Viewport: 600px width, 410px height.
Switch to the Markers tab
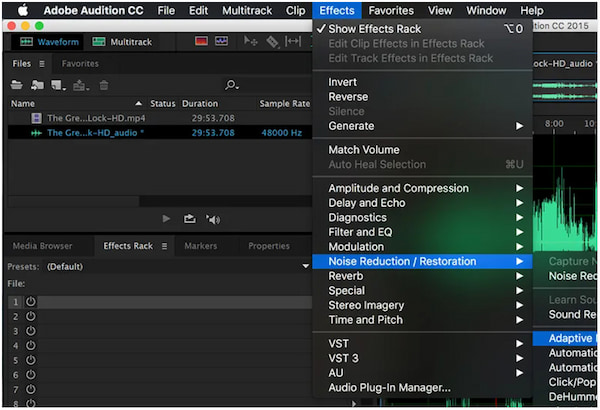coord(201,246)
